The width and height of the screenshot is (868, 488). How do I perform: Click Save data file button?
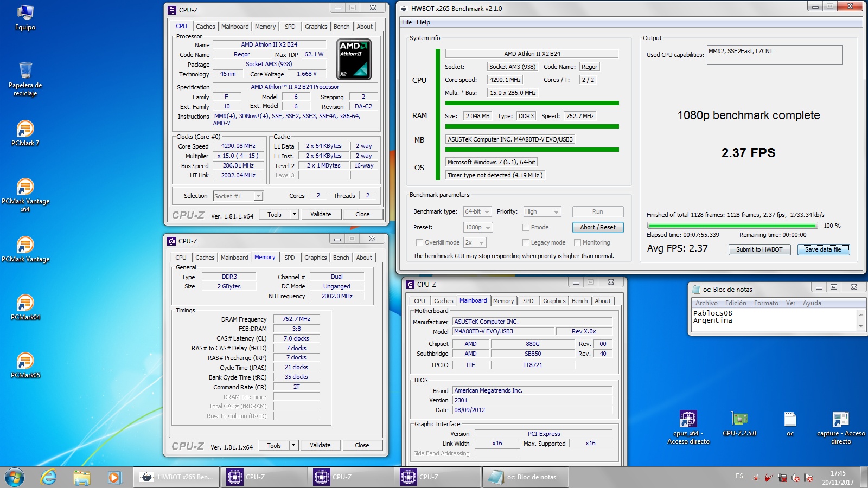(823, 249)
